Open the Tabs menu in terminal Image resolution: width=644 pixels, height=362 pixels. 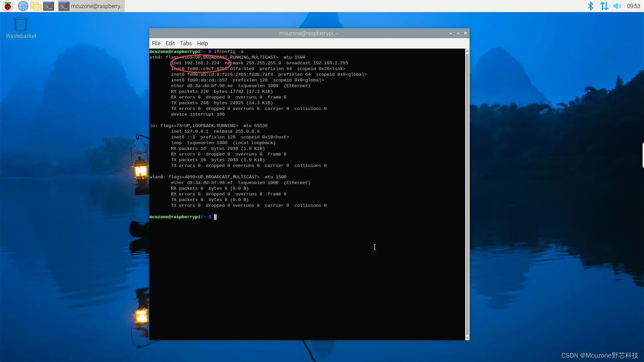point(186,43)
